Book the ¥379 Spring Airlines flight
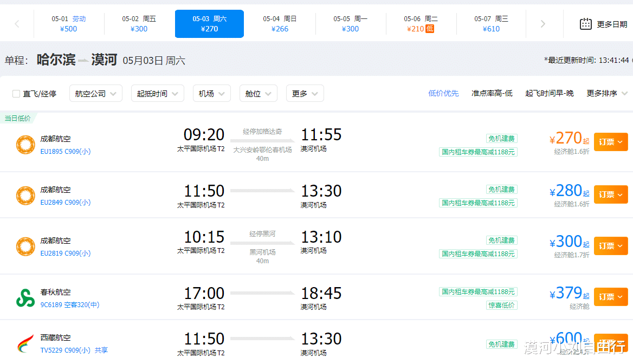Image resolution: width=633 pixels, height=364 pixels. click(x=610, y=297)
